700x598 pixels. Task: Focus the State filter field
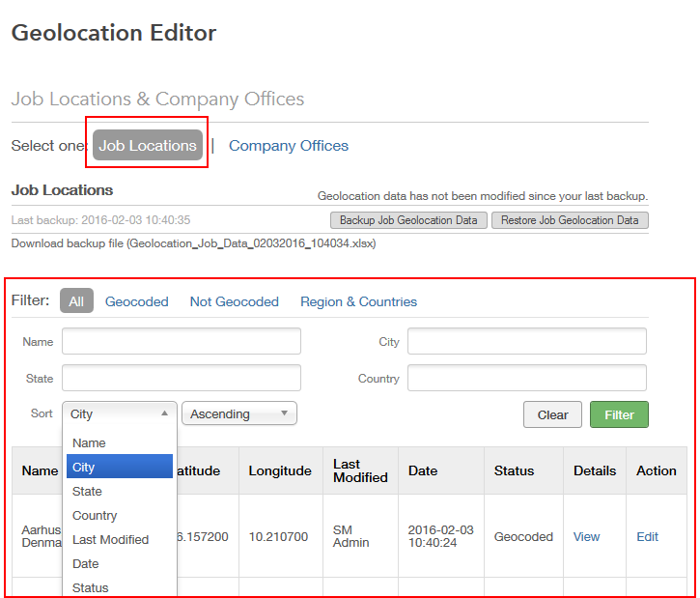point(182,378)
